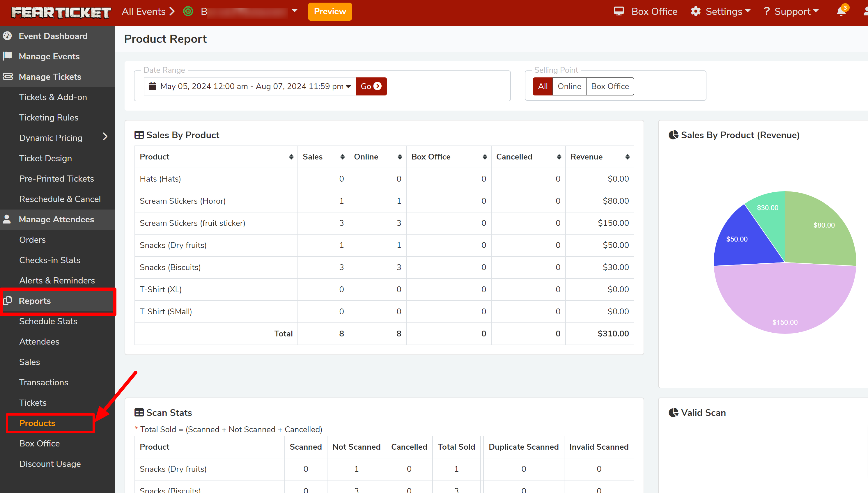Open the Products report menu item
868x493 pixels.
(x=37, y=423)
